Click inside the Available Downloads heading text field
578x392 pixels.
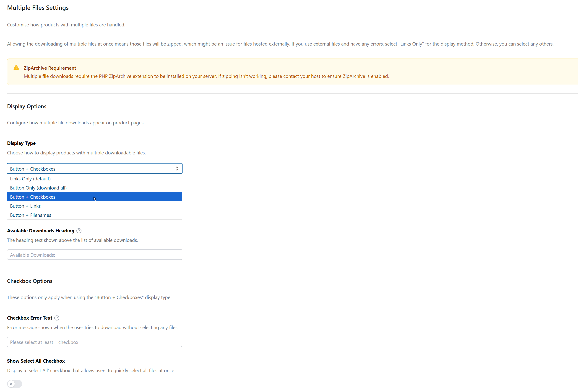(94, 255)
